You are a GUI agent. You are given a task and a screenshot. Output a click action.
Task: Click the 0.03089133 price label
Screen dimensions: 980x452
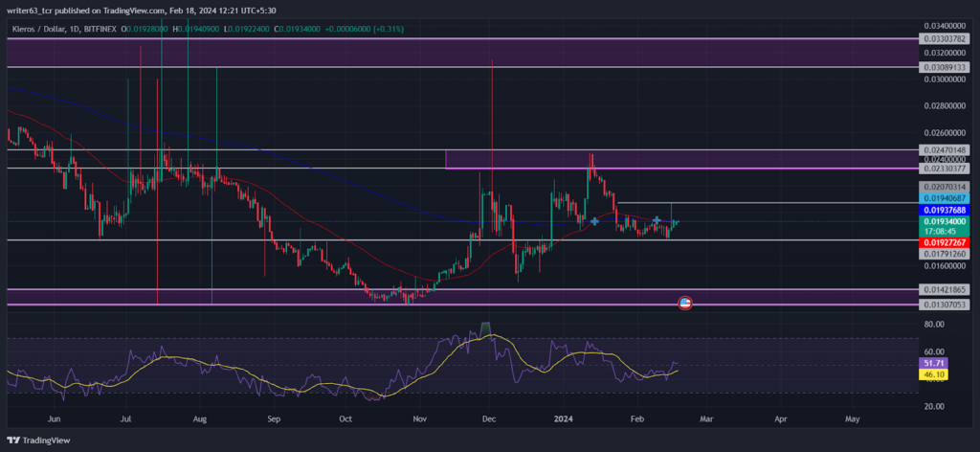coord(944,67)
